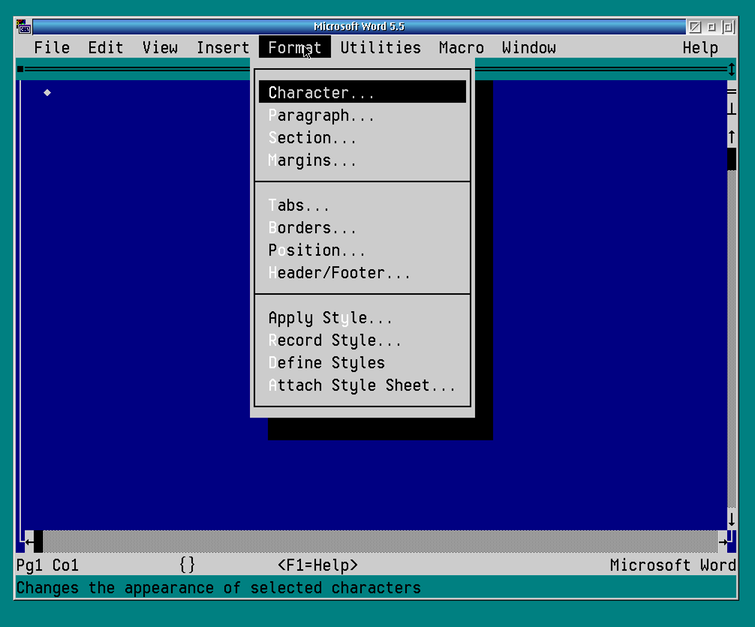The height and width of the screenshot is (627, 755).
Task: Click the horizontal scrollbar left arrow
Action: 29,542
